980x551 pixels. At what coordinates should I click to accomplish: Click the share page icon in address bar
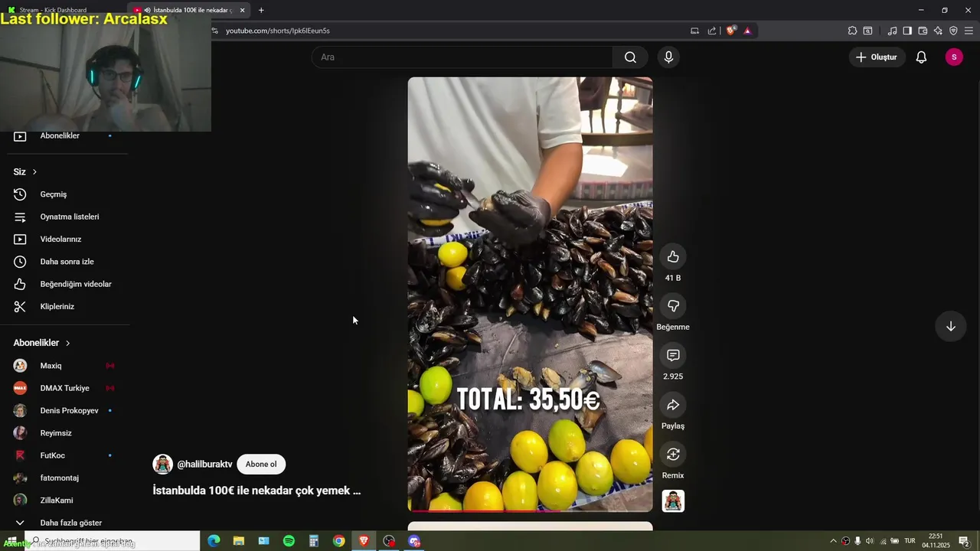712,31
